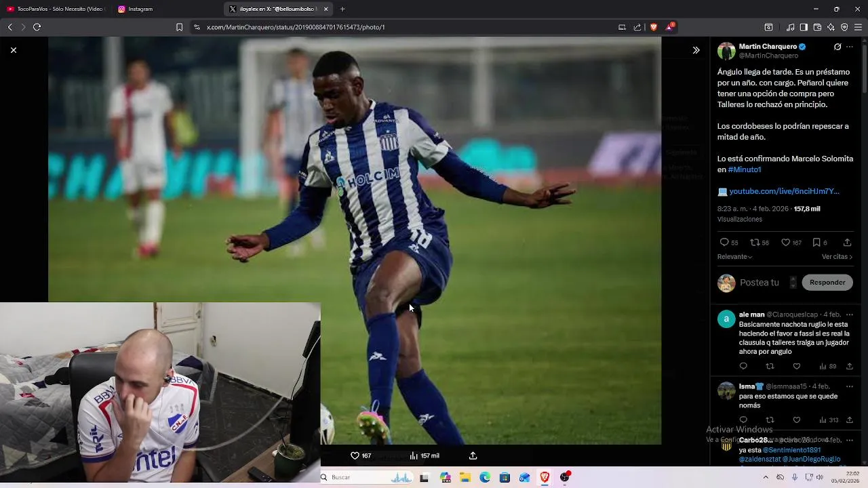The height and width of the screenshot is (488, 868).
Task: Open the youtube.com/live link in post
Action: pos(784,191)
